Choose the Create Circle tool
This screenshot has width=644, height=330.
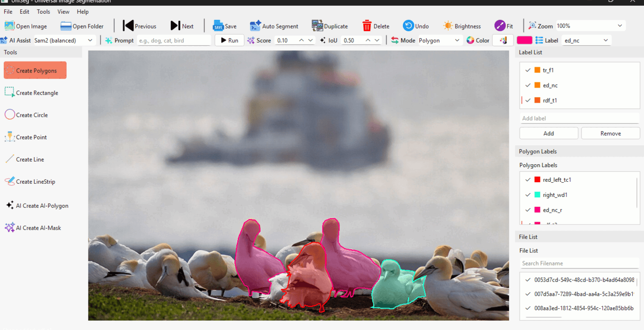click(x=26, y=115)
